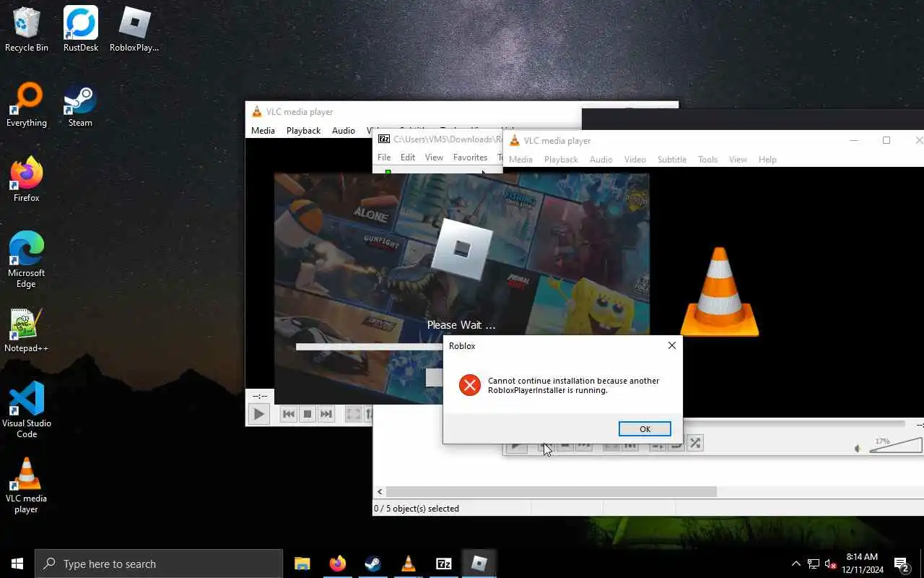
Task: Launch Visual Studio Code from desktop
Action: tap(27, 410)
